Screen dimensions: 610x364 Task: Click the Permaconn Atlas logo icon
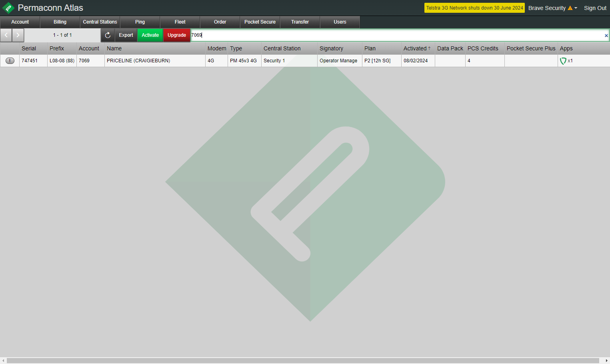point(8,8)
